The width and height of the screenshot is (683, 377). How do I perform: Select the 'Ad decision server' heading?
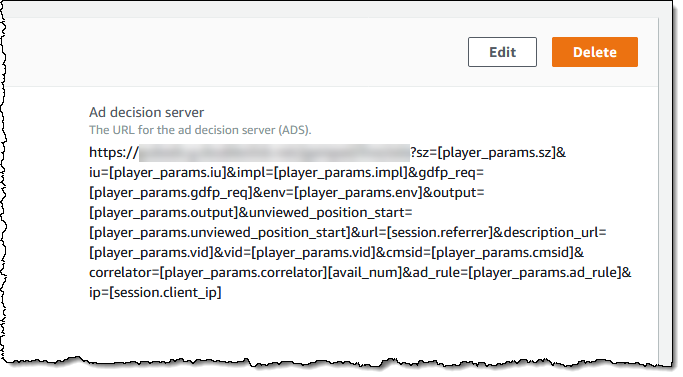[146, 112]
